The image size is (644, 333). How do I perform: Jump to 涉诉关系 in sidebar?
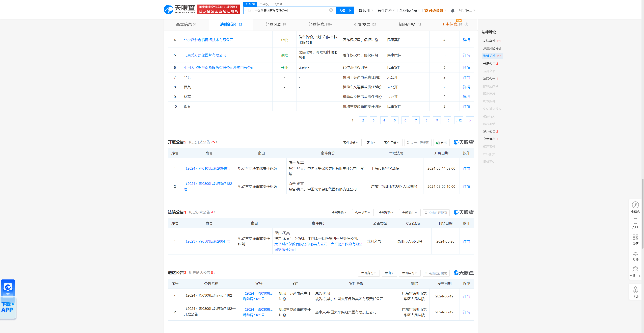(x=492, y=56)
